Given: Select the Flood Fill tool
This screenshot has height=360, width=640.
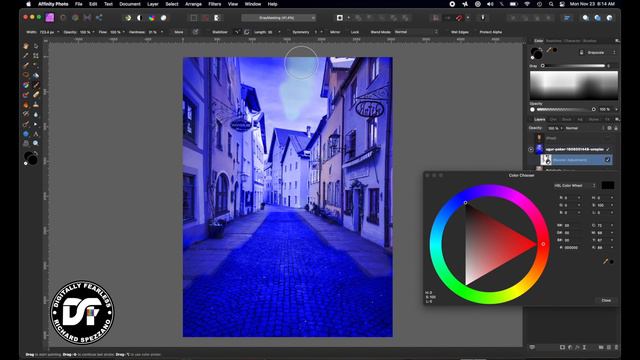Looking at the screenshot, I should tap(36, 76).
